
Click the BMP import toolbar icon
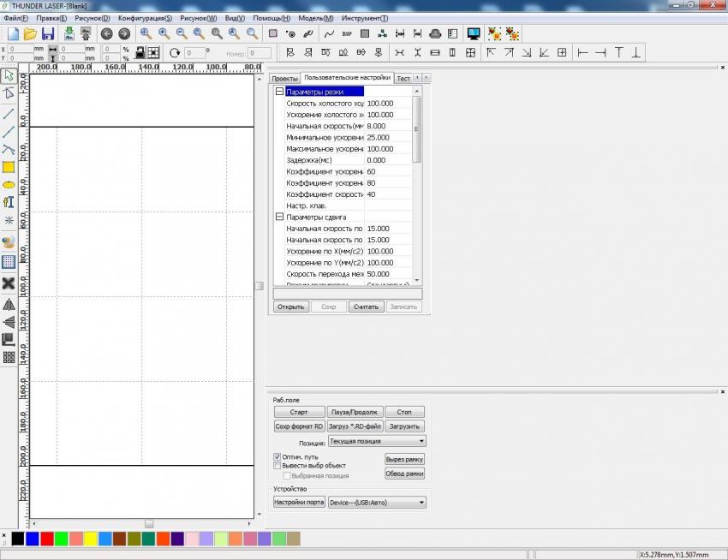346,34
